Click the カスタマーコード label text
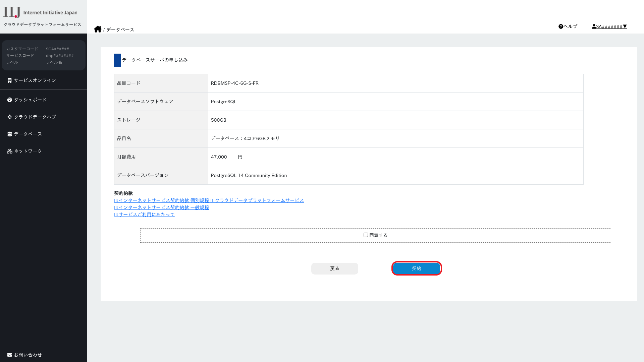644x362 pixels. [22, 49]
